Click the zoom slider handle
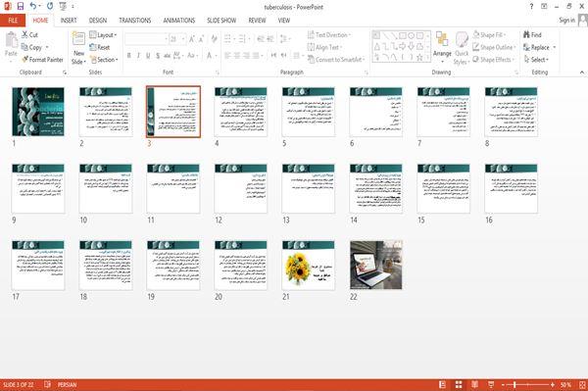Image resolution: width=588 pixels, height=391 pixels. pyautogui.click(x=514, y=384)
